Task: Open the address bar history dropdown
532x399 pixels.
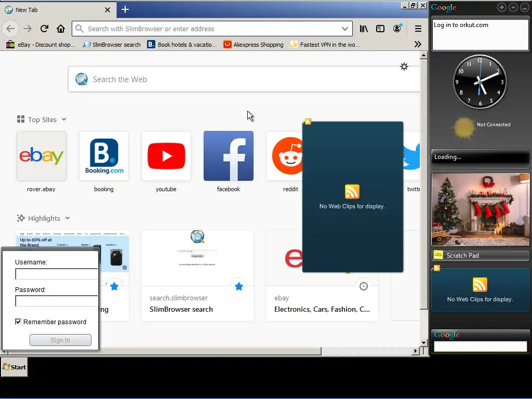Action: click(x=345, y=29)
